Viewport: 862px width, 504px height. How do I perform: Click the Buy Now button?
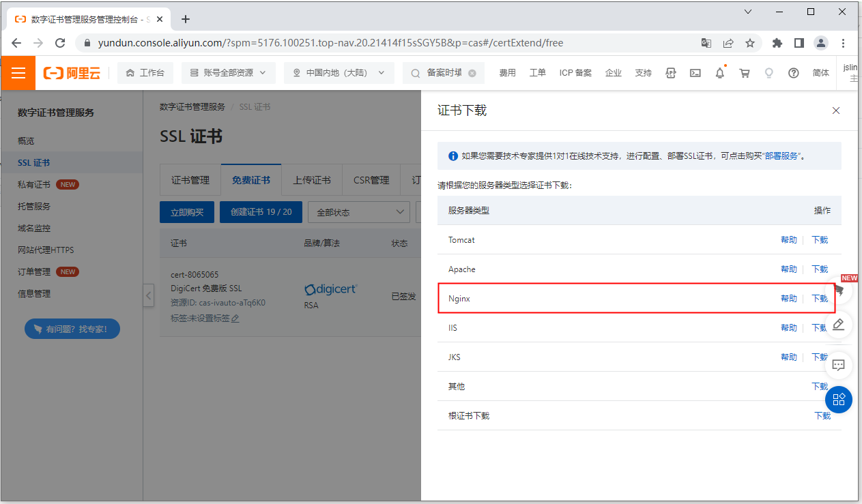pos(187,212)
